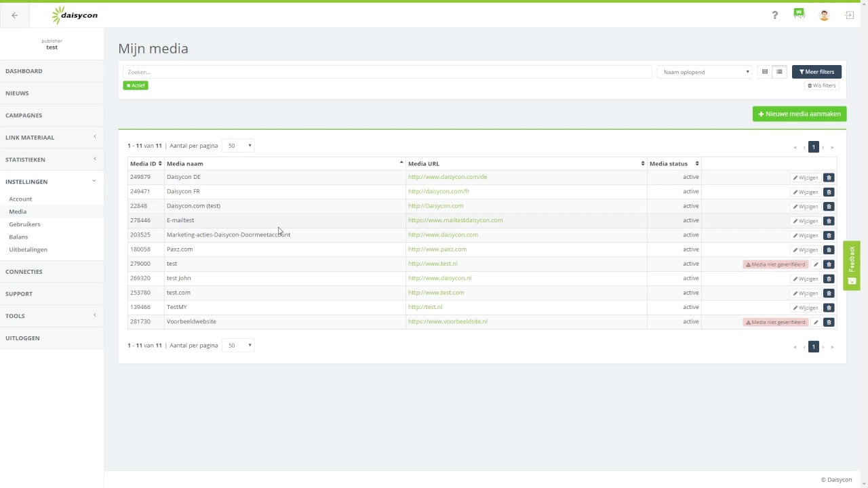The width and height of the screenshot is (868, 488).
Task: Click Nieuwe media aanmaken button
Action: [x=800, y=114]
